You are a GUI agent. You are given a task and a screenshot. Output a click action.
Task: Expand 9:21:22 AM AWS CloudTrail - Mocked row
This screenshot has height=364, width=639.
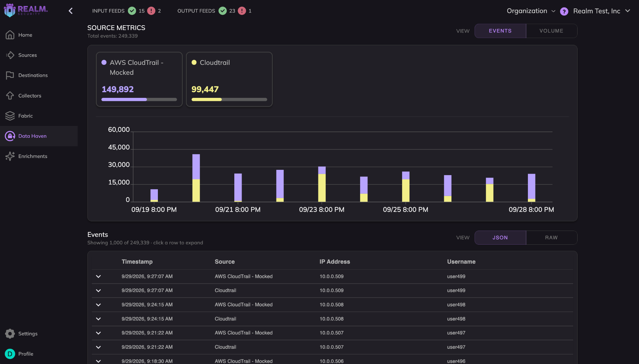(x=98, y=333)
